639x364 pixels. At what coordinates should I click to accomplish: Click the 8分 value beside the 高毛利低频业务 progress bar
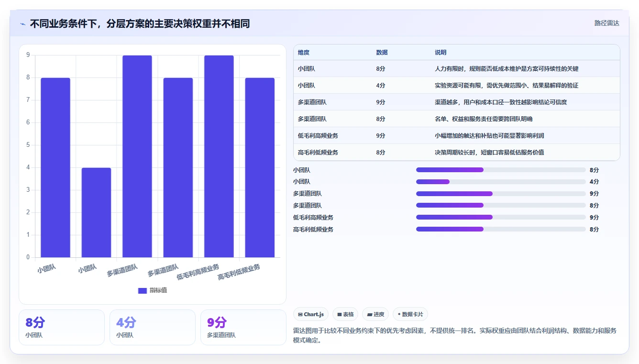[x=594, y=229]
